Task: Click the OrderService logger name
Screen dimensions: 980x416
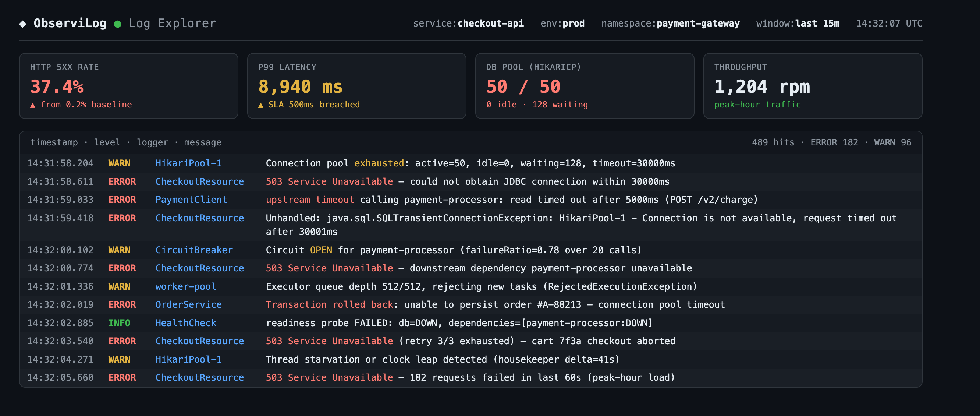Action: [x=188, y=305]
